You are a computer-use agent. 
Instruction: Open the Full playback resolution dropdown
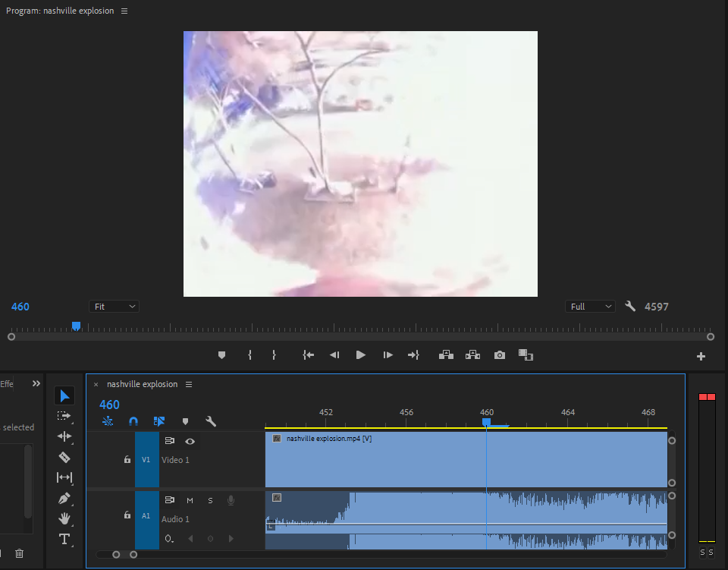point(590,307)
